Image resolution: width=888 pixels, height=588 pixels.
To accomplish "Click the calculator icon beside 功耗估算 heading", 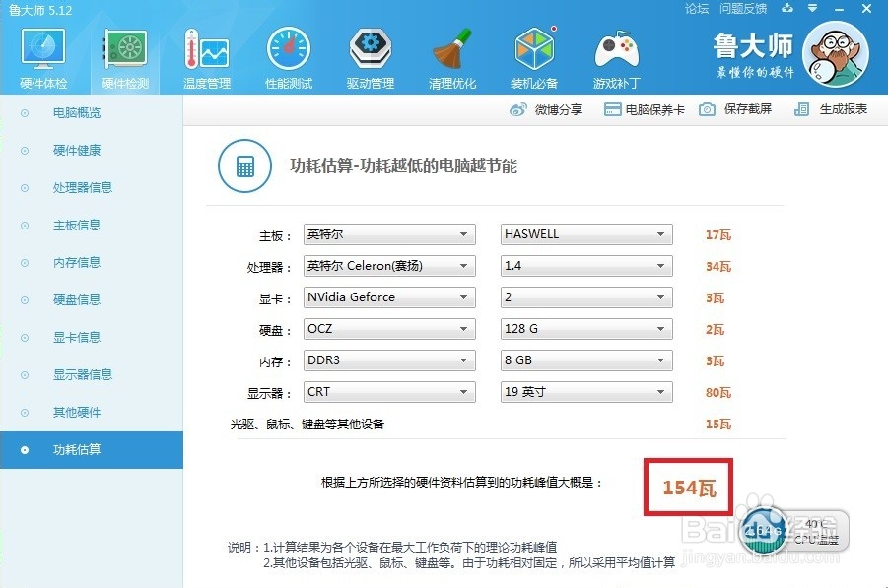I will coord(244,166).
